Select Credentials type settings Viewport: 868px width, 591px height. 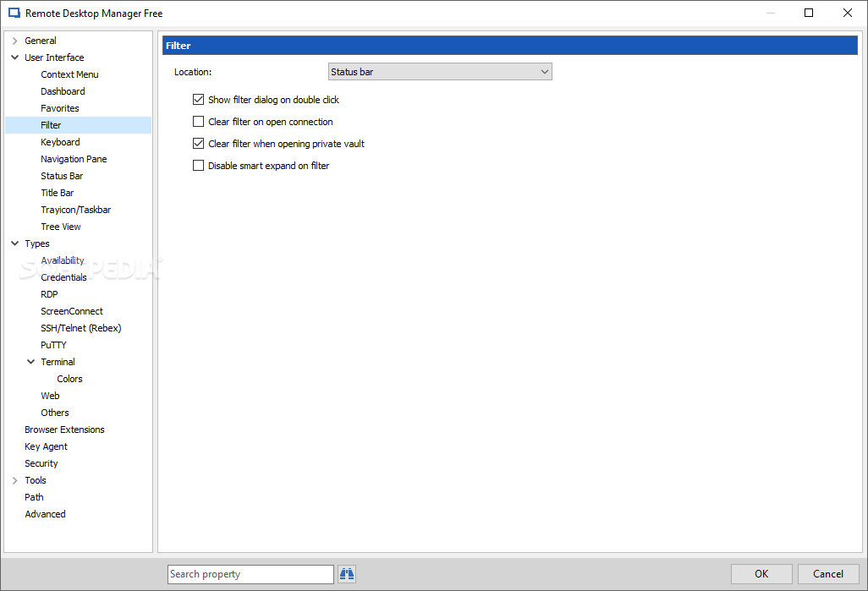(x=63, y=277)
